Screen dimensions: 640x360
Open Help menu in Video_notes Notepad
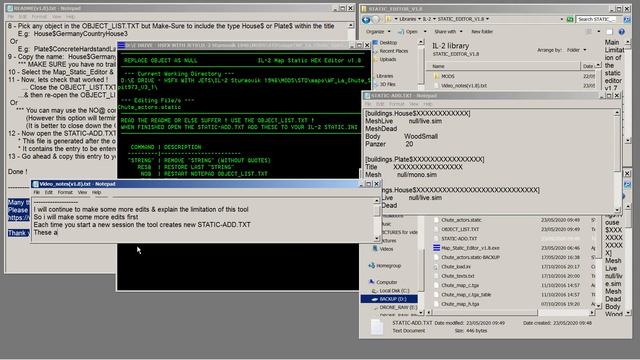96,192
